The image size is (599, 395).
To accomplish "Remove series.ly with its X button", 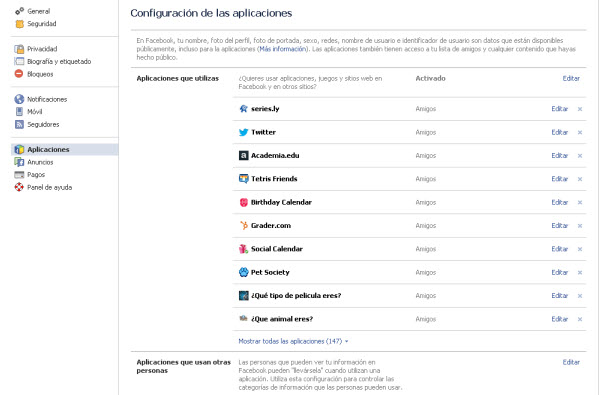I will (x=580, y=109).
